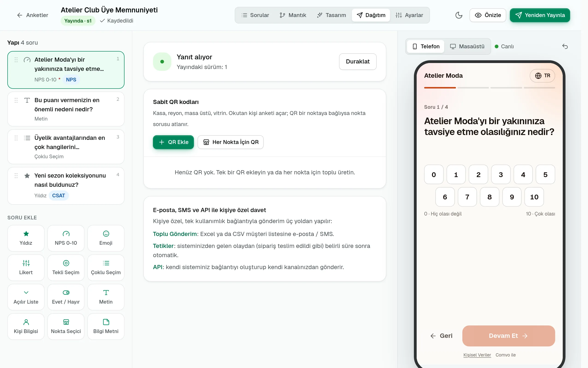Open the TR language selector in preview

[x=542, y=76]
